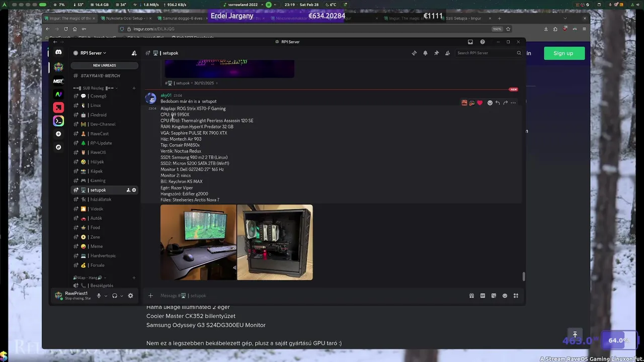Screen dimensions: 644x362
Task: Open STAYRAVE-MERCH channel
Action: [x=105, y=76]
